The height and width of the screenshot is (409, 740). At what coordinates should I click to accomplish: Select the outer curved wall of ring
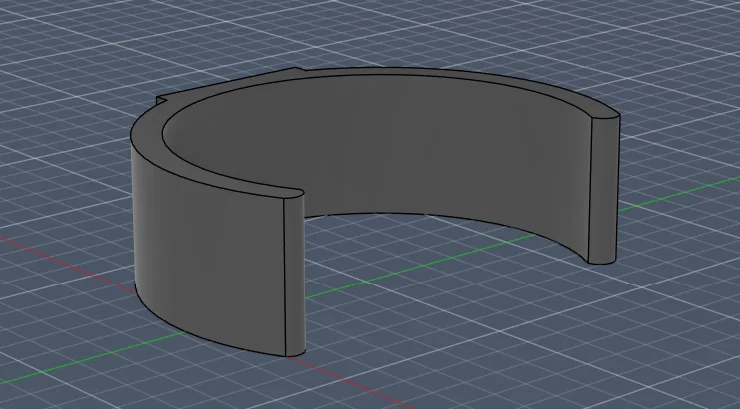(x=208, y=259)
